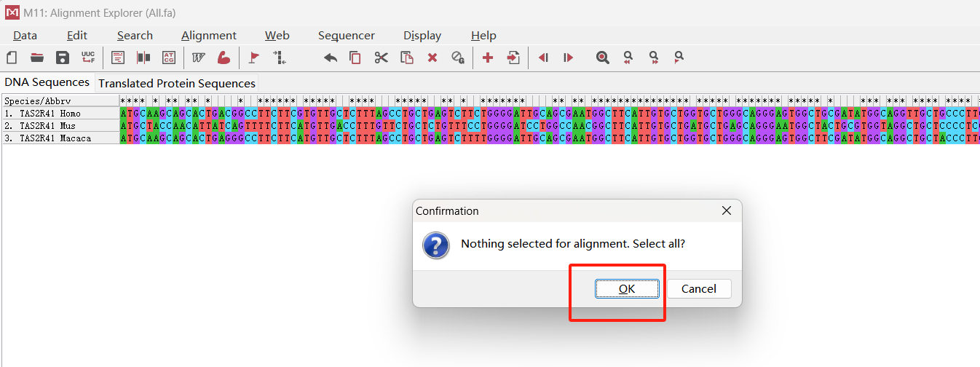Click the MUSCLE align arm icon

point(224,58)
